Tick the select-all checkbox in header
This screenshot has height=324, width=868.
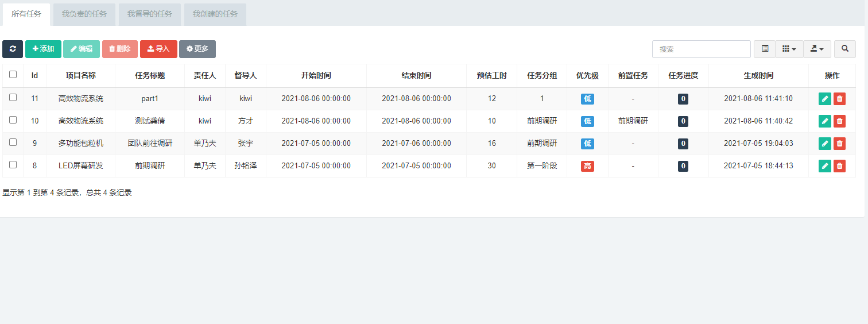(x=13, y=75)
